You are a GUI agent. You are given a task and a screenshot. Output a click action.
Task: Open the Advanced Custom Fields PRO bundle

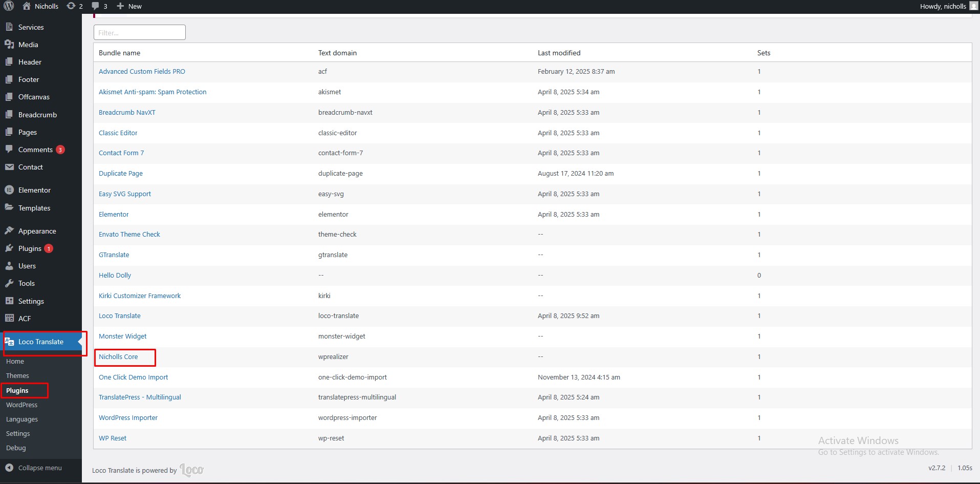pyautogui.click(x=142, y=71)
